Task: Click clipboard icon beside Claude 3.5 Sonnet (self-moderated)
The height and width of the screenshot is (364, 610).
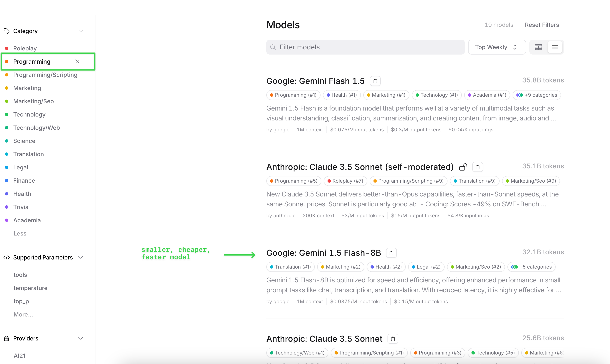Action: click(477, 167)
